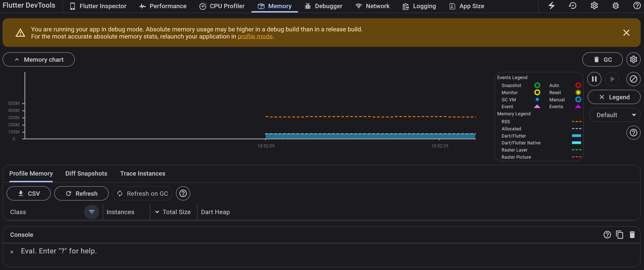Click the RSS orange dashed legend swatch

pos(576,122)
